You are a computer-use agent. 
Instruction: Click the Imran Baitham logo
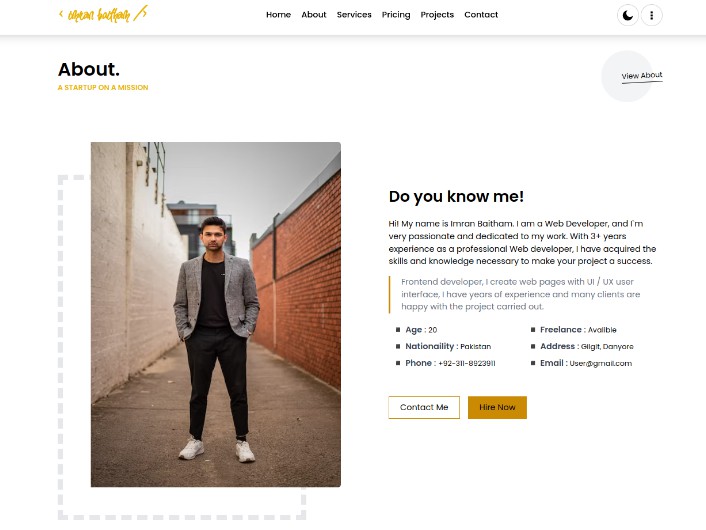tap(103, 14)
